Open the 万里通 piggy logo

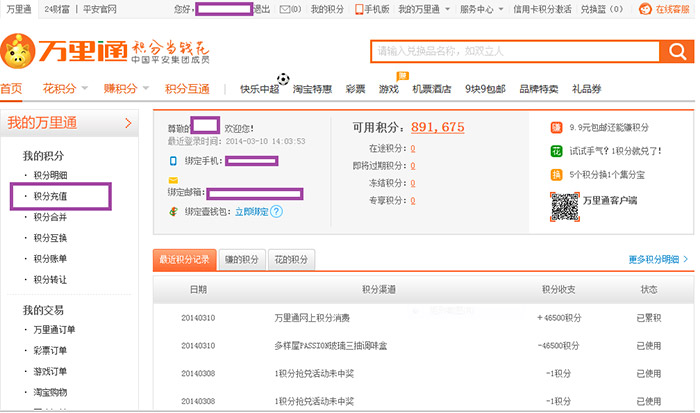click(x=18, y=51)
